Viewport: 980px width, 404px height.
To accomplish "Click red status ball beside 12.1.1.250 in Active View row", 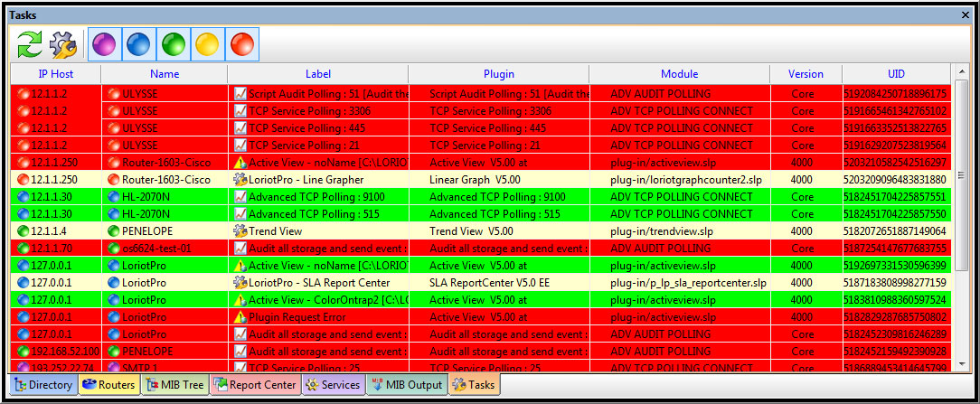I will [x=24, y=162].
